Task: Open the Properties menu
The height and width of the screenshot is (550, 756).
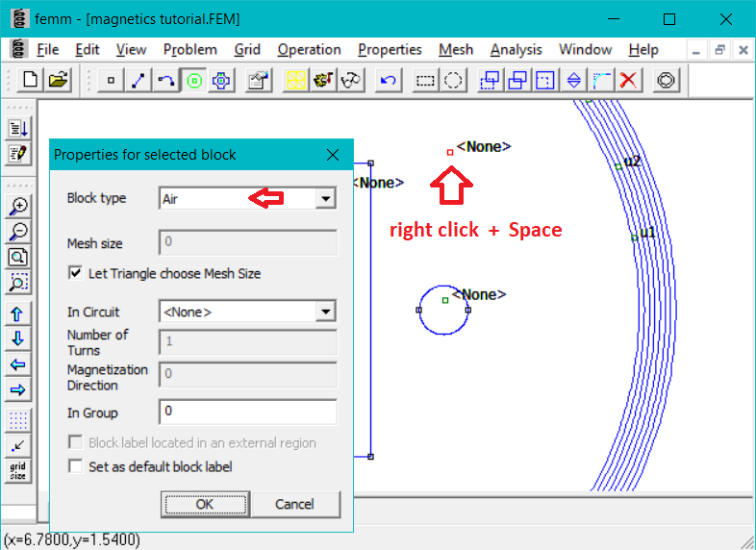Action: [x=390, y=49]
